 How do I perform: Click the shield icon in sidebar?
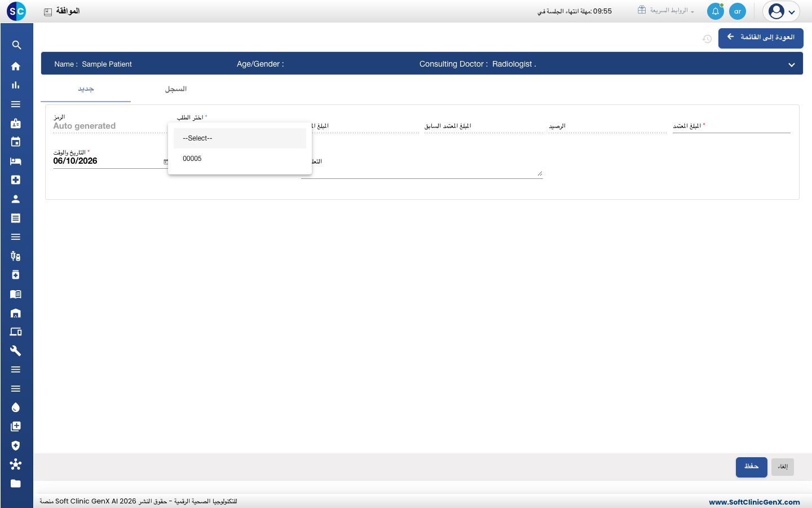[x=16, y=445]
